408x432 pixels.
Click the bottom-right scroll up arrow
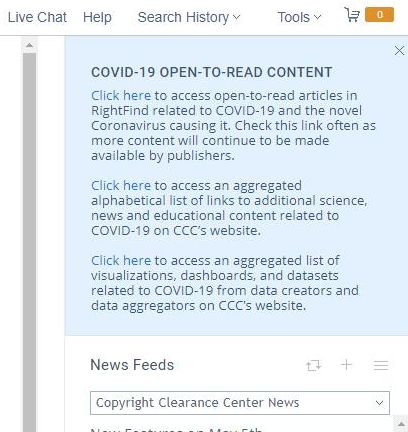point(401,424)
